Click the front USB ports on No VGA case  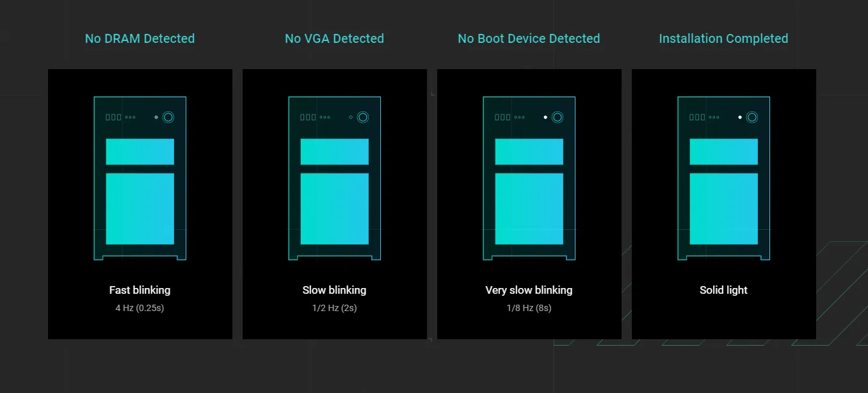click(308, 117)
